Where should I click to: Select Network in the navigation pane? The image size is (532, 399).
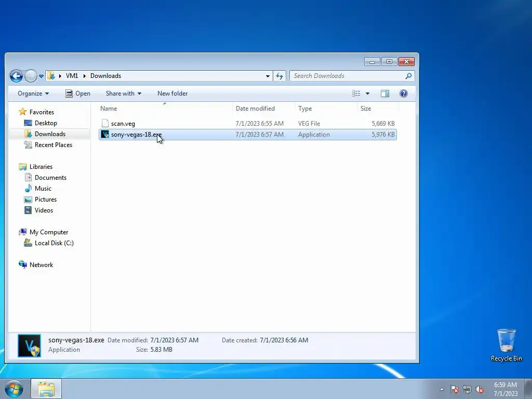tap(41, 264)
